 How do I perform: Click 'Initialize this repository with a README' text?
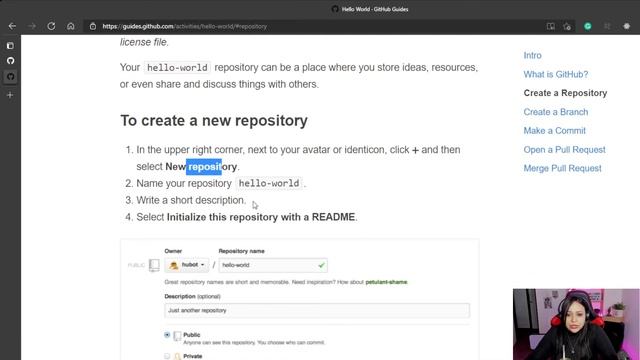pos(261,217)
